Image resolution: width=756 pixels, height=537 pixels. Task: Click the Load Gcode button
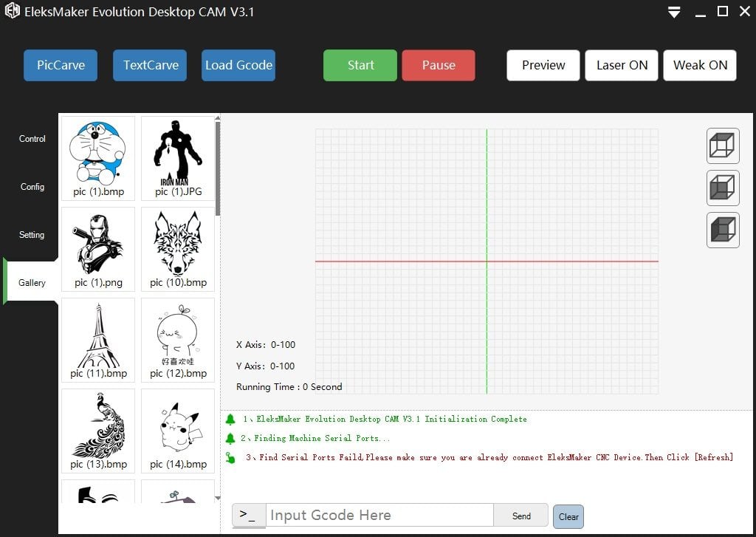[238, 65]
